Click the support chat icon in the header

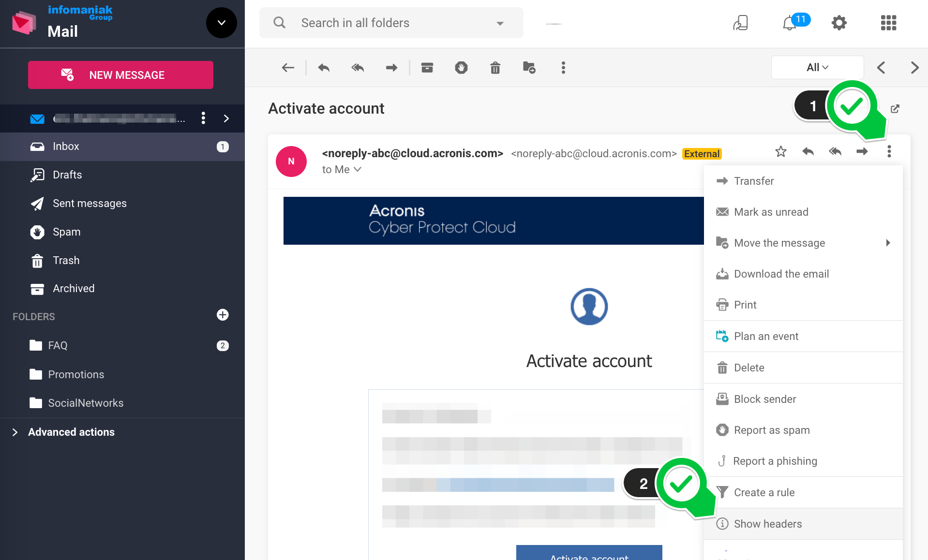[740, 23]
